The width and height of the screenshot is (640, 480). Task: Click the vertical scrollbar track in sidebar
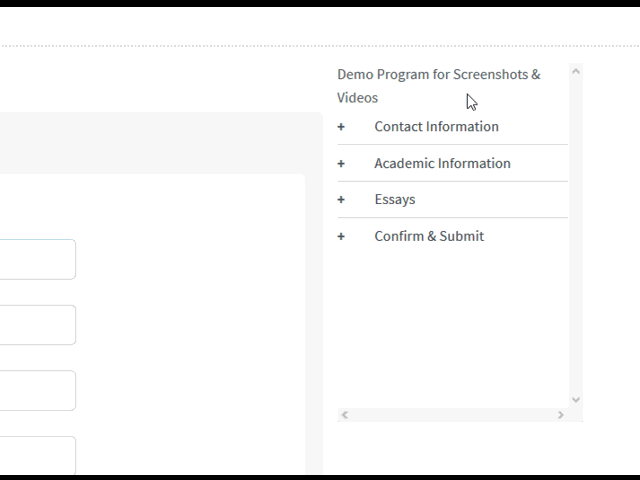576,236
